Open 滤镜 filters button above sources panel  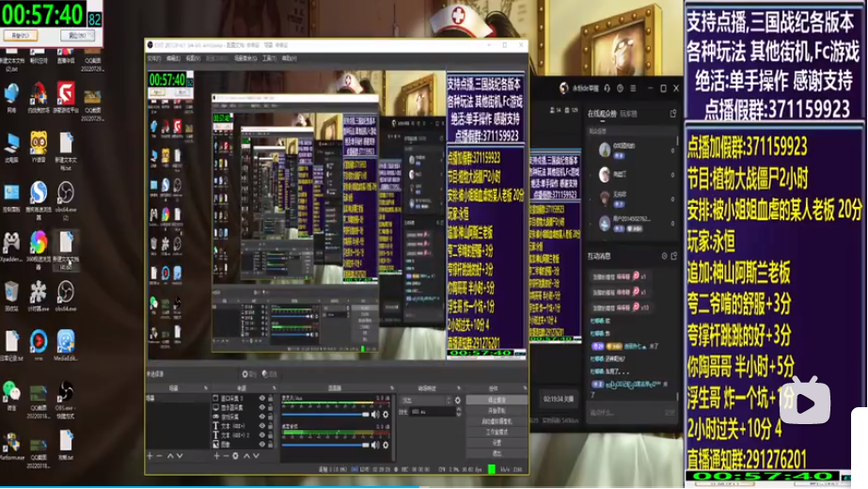coord(269,374)
